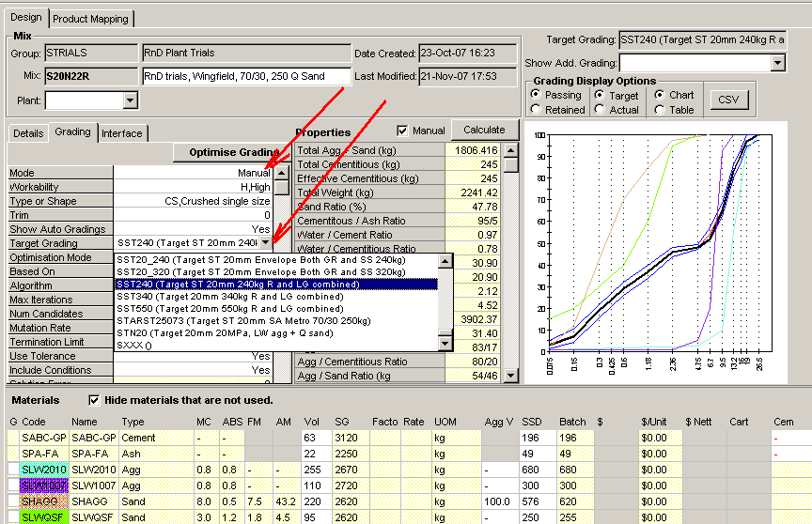Image resolution: width=812 pixels, height=524 pixels.
Task: Switch to the Product Mapping tab
Action: tap(91, 19)
